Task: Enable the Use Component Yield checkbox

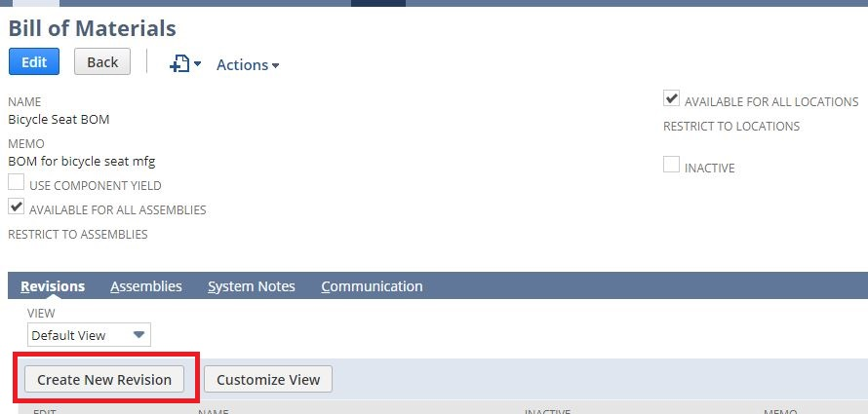Action: point(16,183)
